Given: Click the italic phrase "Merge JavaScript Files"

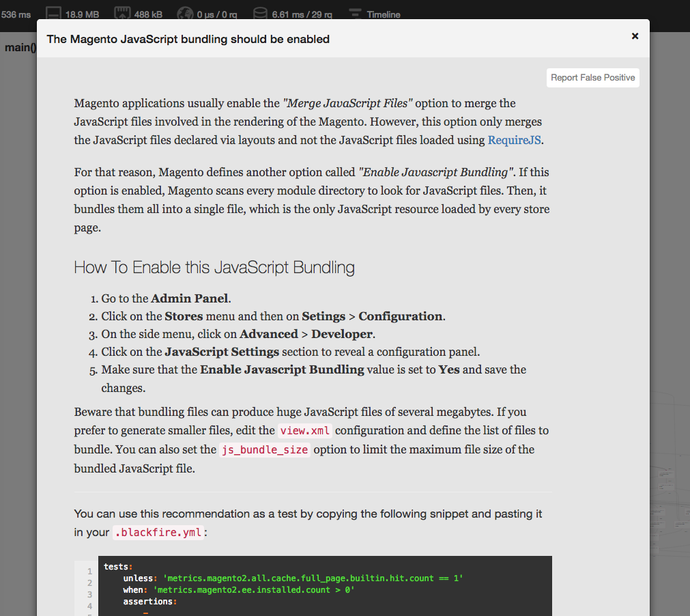Looking at the screenshot, I should tap(347, 103).
